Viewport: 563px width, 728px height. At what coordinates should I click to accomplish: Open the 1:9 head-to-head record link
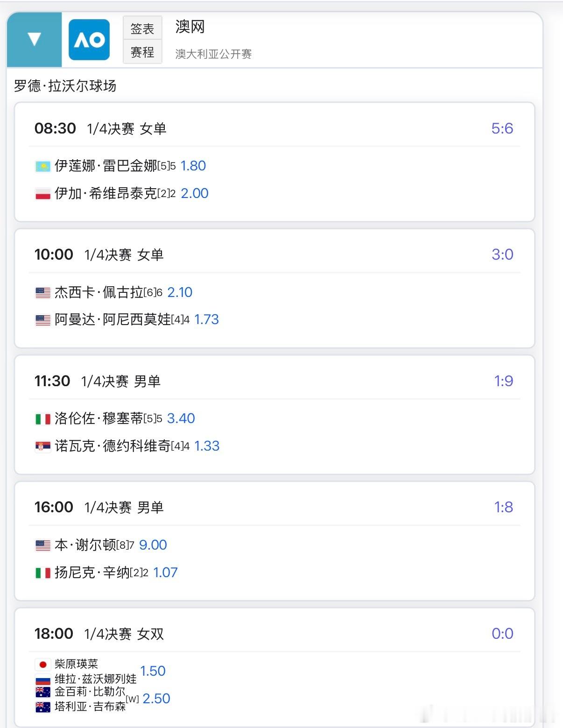point(503,381)
